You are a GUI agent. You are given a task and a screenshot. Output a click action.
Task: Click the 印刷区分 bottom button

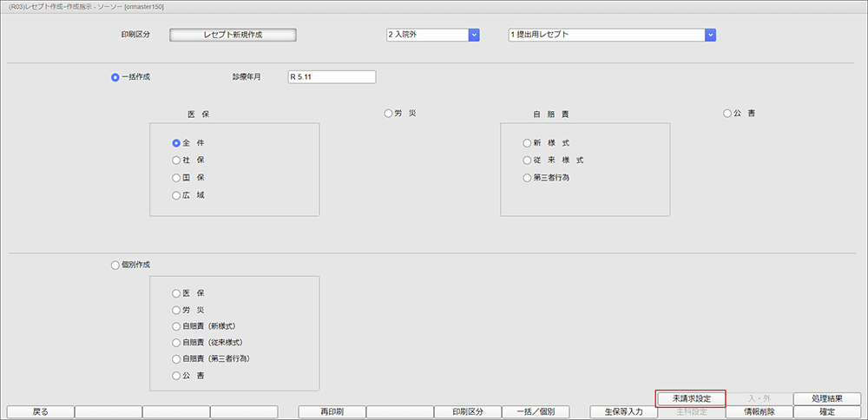click(x=468, y=412)
